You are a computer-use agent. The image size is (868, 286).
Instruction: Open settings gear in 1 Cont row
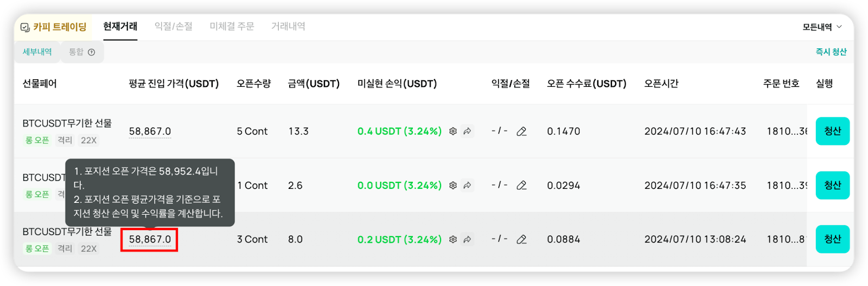click(x=453, y=186)
